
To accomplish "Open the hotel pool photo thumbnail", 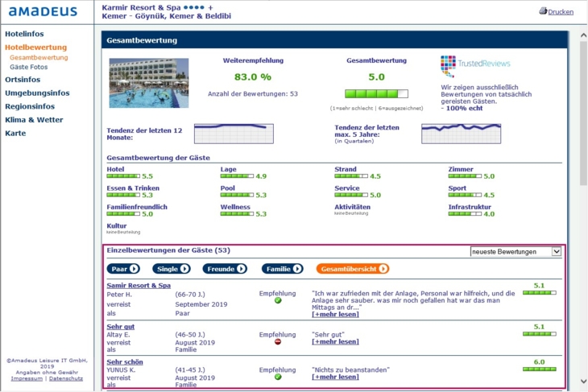I will [x=149, y=83].
